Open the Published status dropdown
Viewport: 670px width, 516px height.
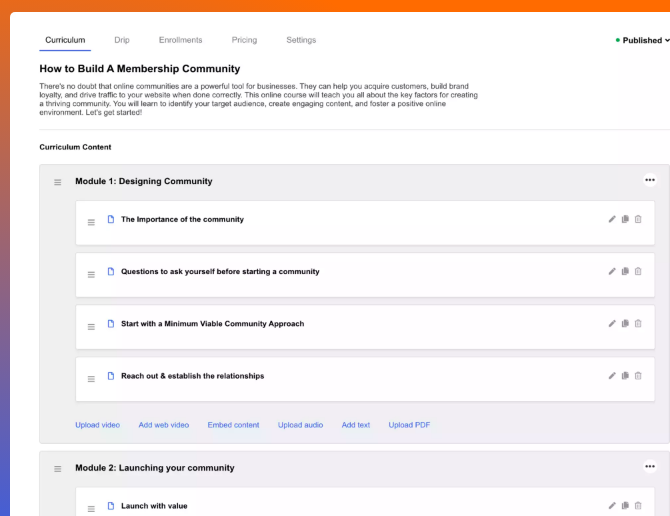[642, 41]
